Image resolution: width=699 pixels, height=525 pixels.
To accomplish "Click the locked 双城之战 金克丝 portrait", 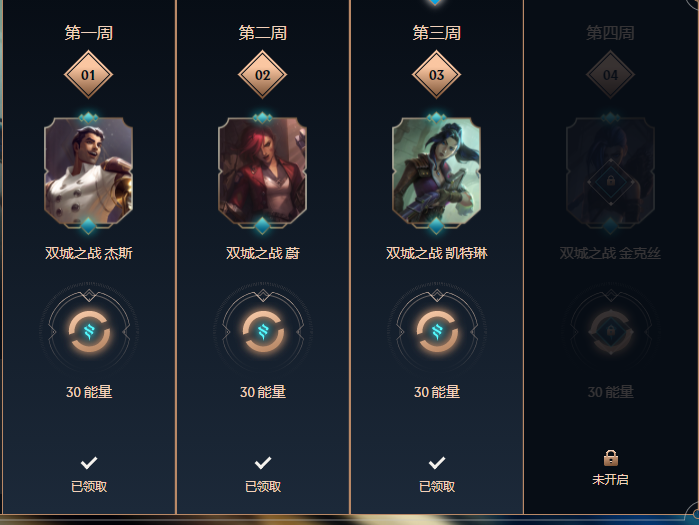I will point(610,172).
